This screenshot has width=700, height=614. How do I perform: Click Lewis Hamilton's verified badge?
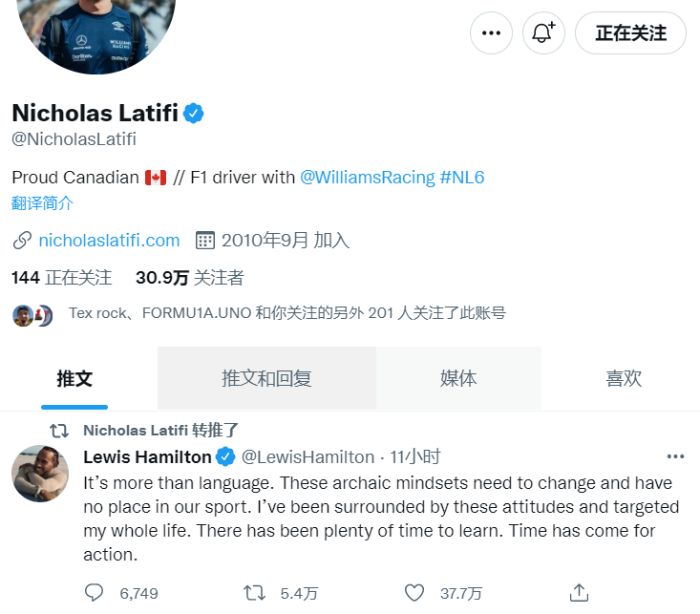pyautogui.click(x=225, y=456)
